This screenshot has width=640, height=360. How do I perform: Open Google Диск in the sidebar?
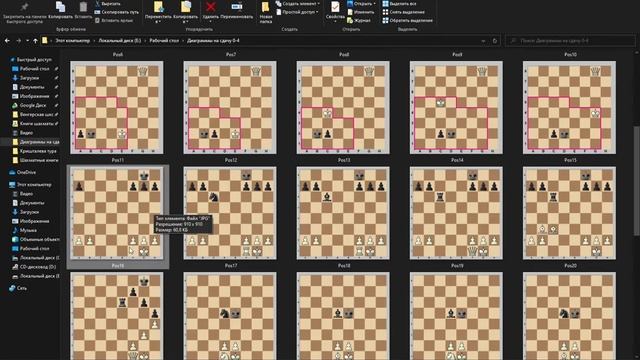pos(33,105)
